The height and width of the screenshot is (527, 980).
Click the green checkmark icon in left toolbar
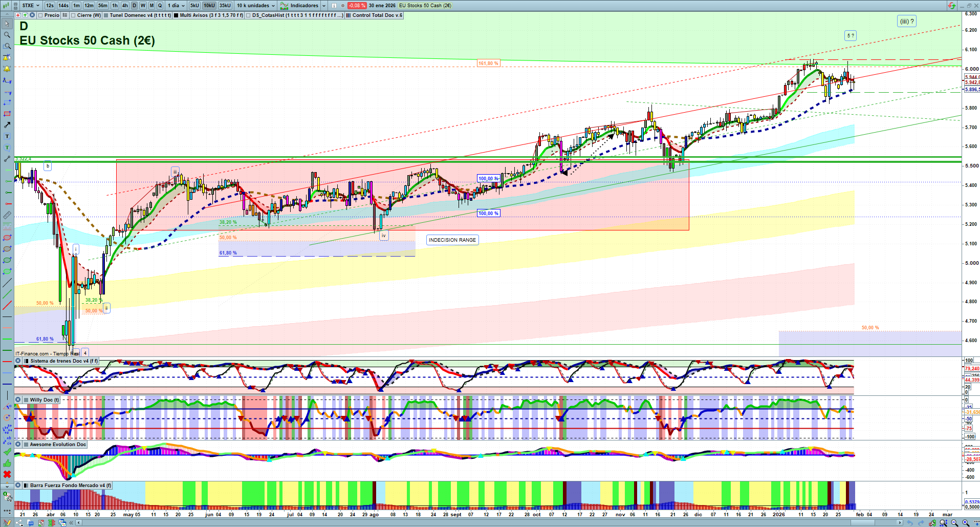point(7,452)
